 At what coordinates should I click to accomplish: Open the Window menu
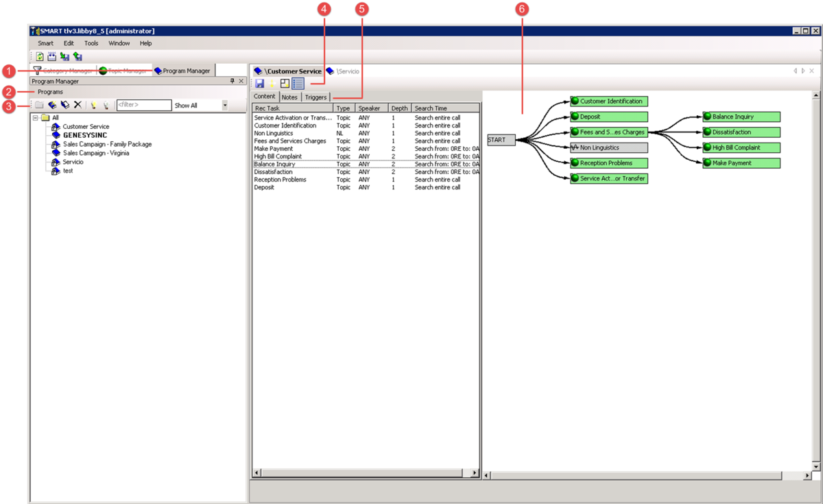(120, 43)
